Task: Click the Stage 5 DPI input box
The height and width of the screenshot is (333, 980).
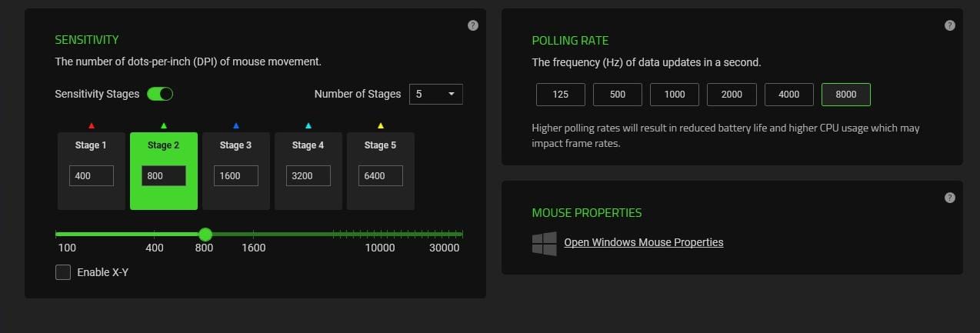Action: [x=381, y=175]
